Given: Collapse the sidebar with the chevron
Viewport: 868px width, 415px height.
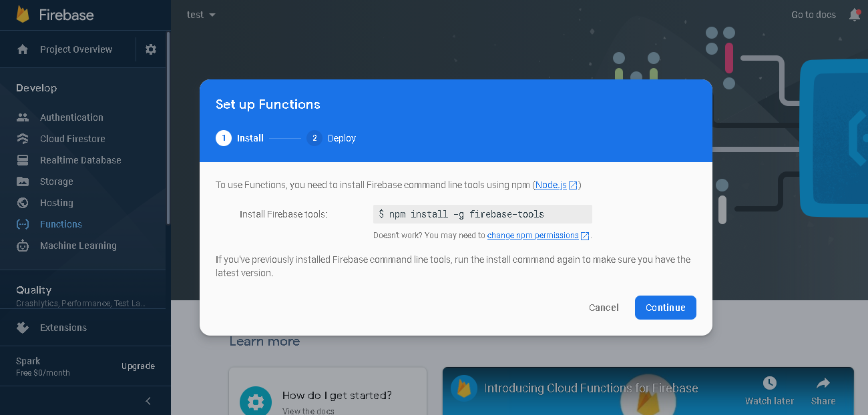Looking at the screenshot, I should coord(148,401).
